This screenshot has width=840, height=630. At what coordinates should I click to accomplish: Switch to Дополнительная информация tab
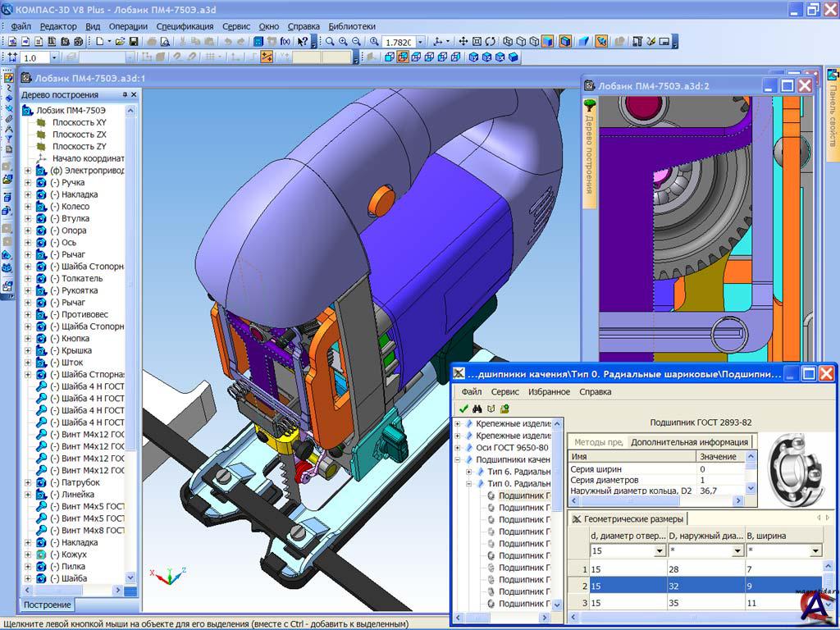(x=688, y=442)
